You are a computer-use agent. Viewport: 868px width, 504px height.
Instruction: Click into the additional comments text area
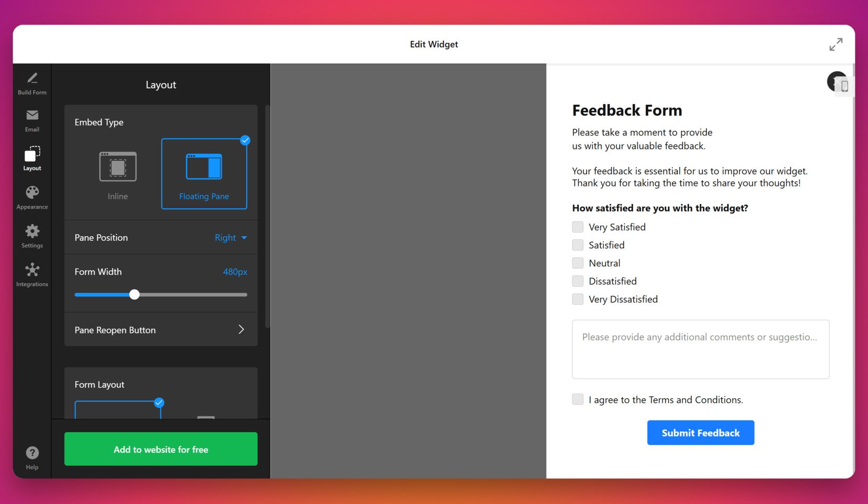701,349
